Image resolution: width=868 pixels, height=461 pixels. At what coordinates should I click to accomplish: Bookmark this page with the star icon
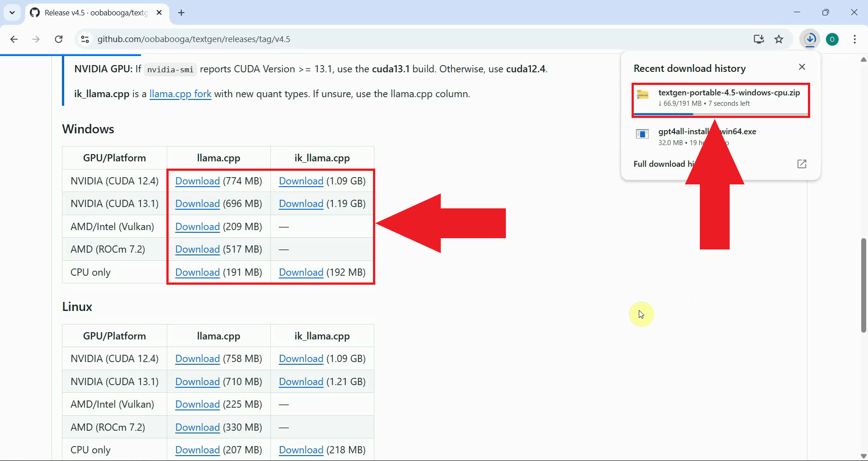click(x=779, y=39)
